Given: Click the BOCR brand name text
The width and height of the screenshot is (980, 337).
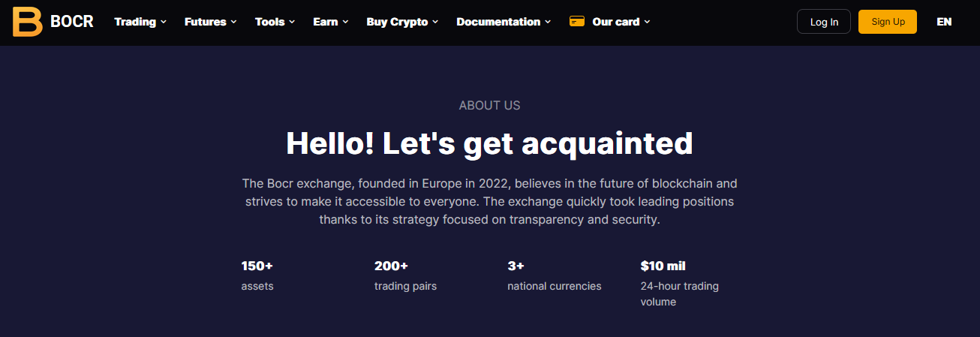Looking at the screenshot, I should point(72,22).
